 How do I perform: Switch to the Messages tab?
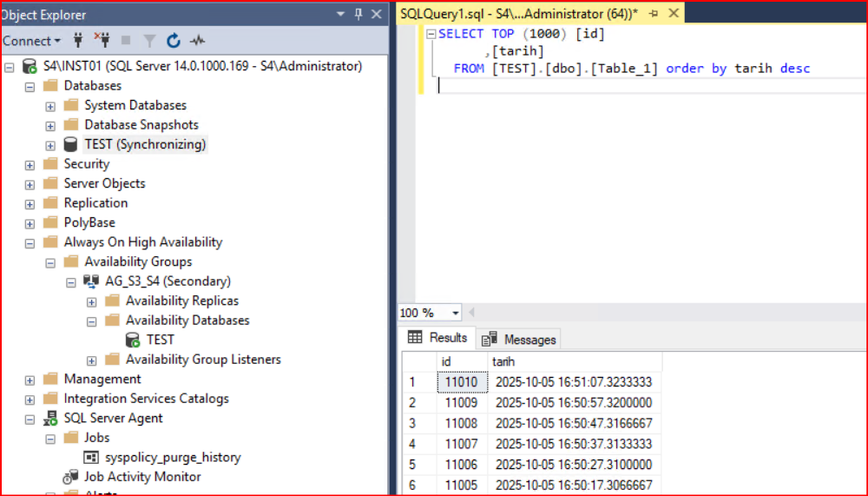[520, 339]
